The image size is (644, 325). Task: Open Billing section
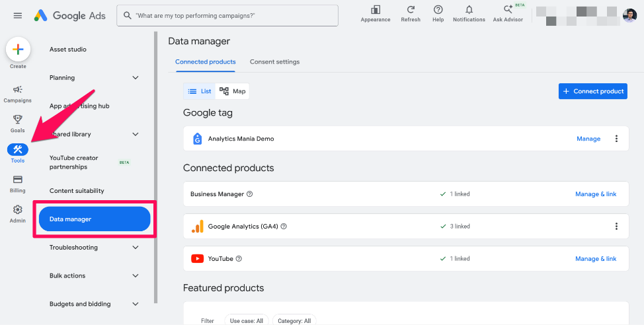click(18, 184)
